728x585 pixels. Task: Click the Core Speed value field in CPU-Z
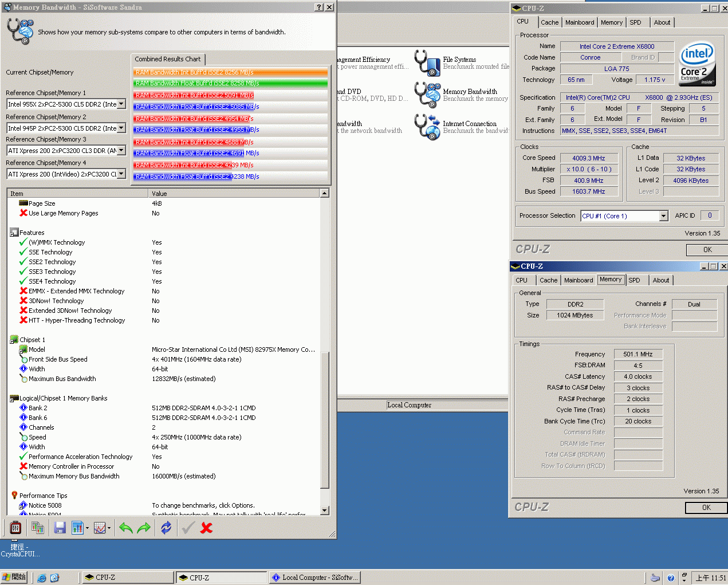click(x=589, y=158)
